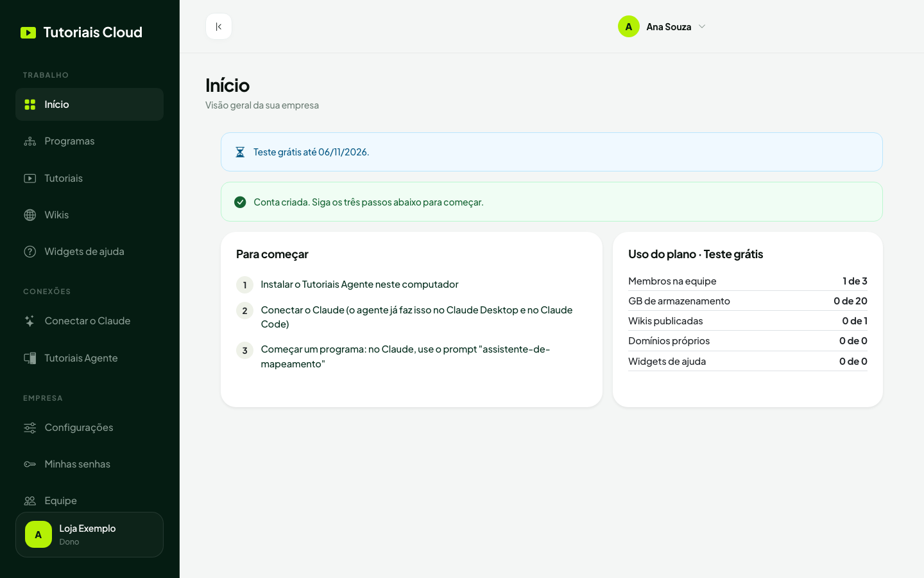This screenshot has width=924, height=578.
Task: Go to Início in the sidebar
Action: (89, 104)
